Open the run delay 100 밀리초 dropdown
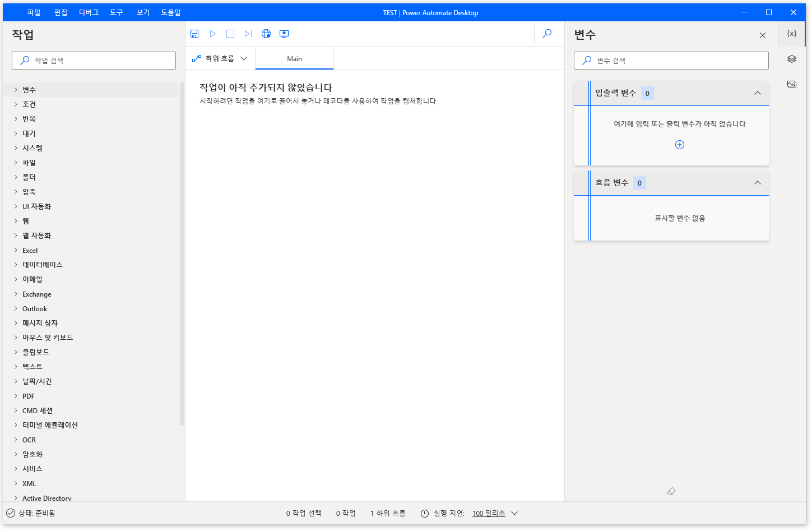 click(495, 514)
